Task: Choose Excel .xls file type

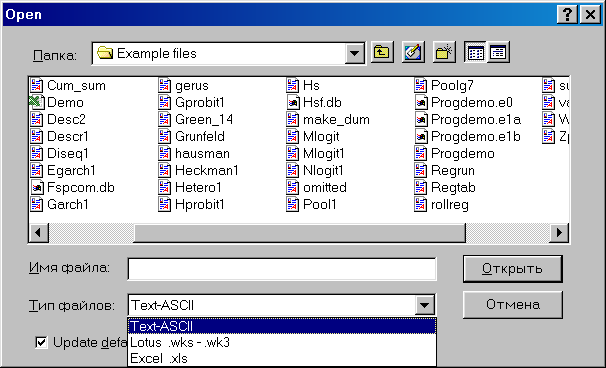Action: pyautogui.click(x=282, y=359)
